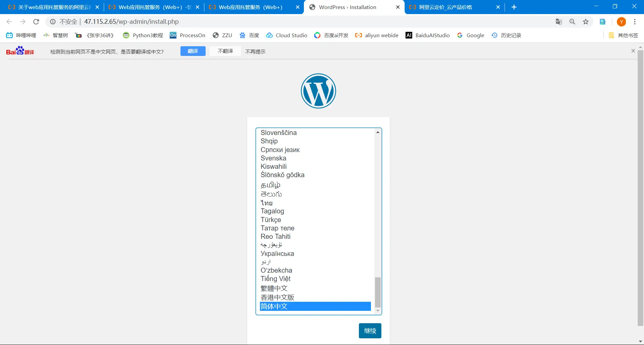Open the ProcessOn bookmark
The image size is (644, 345).
tap(187, 35)
